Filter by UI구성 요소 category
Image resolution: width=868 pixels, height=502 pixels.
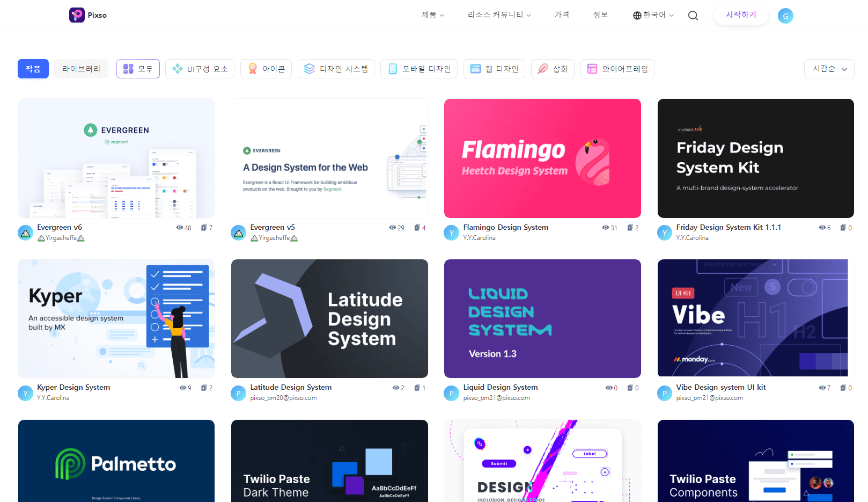200,69
